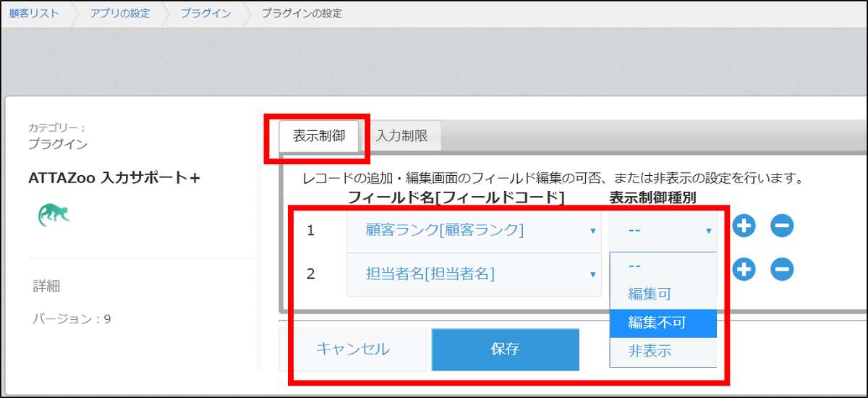Choose 編集可 from the dropdown list
Screen dimensions: 868x398
[663, 295]
